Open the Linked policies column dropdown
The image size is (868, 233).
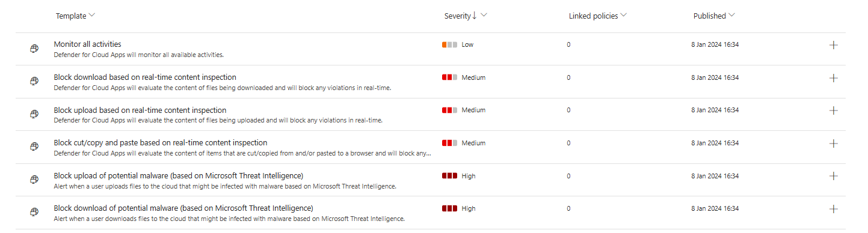[x=623, y=16]
